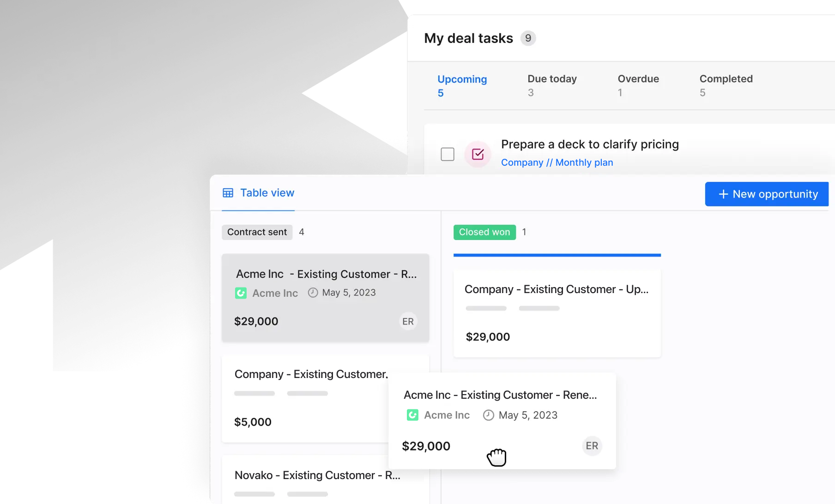Click the task count badge showing 9
Image resolution: width=835 pixels, height=504 pixels.
(x=528, y=38)
